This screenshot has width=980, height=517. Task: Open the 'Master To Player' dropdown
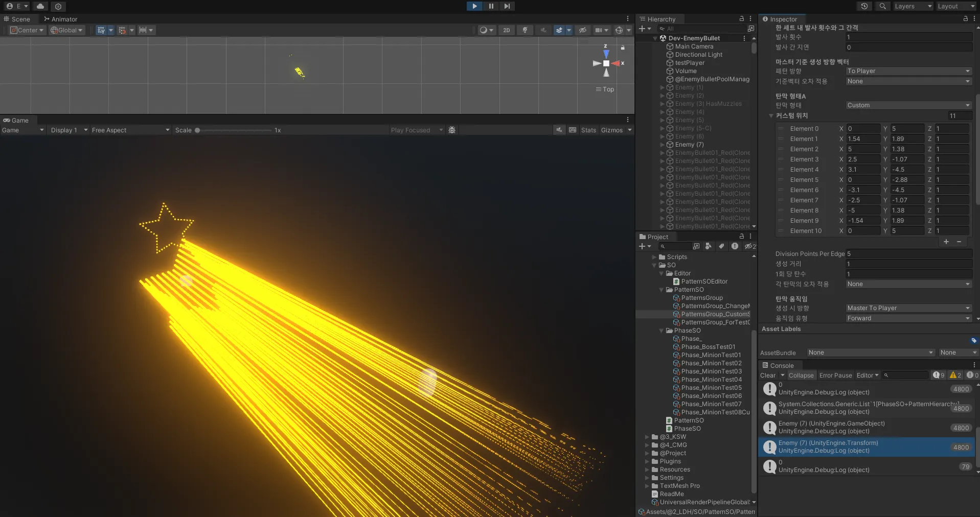pos(908,308)
